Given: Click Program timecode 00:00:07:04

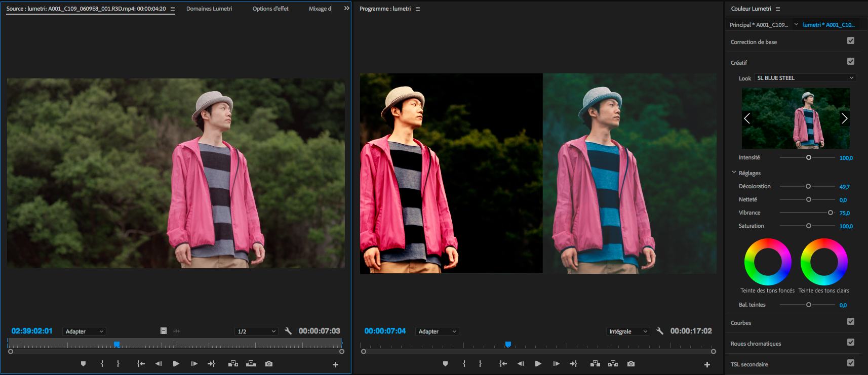Looking at the screenshot, I should pos(385,331).
